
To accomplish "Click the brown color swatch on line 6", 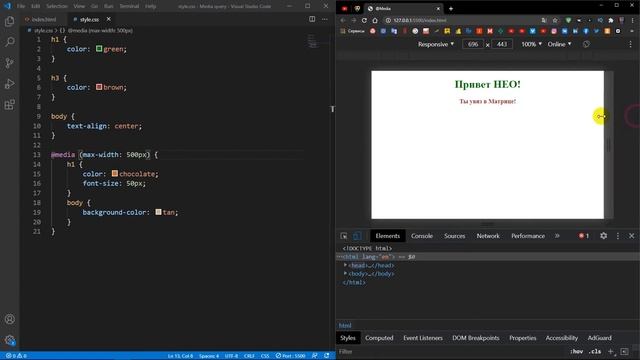I will (x=99, y=87).
